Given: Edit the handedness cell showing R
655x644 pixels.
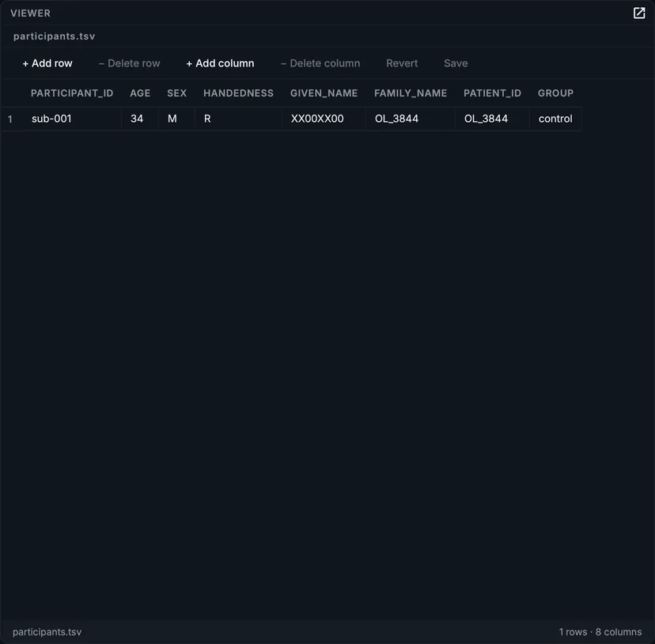Looking at the screenshot, I should [239, 119].
